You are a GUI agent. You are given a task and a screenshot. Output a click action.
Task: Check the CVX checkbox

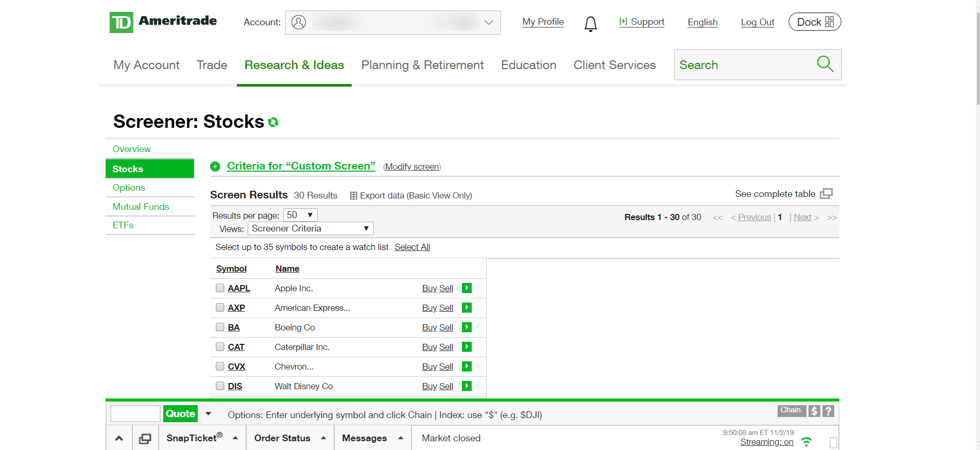(220, 366)
